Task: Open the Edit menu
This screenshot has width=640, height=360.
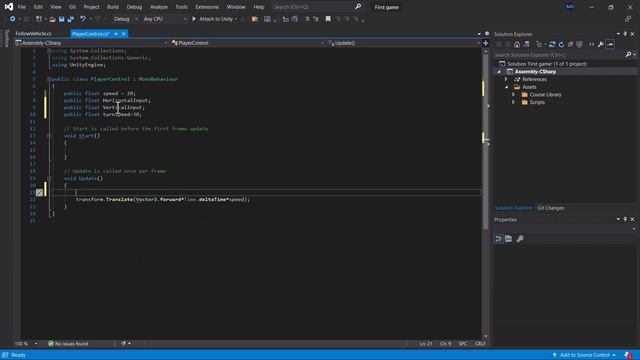Action: click(38, 7)
